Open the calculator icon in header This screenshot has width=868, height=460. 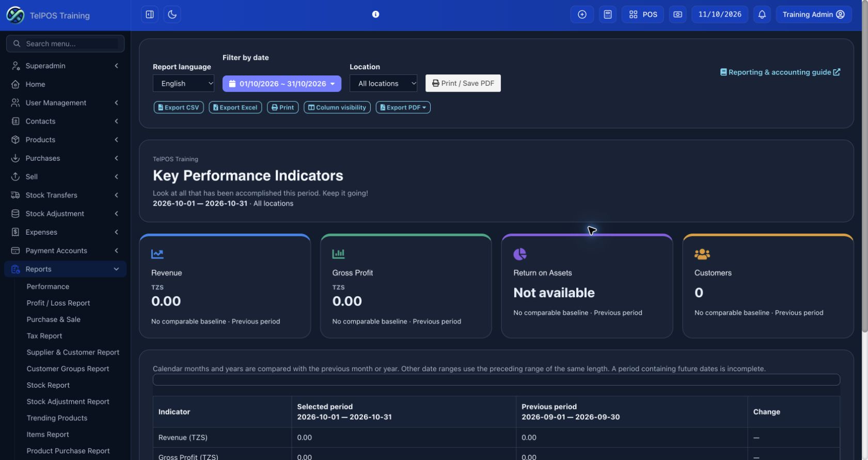click(608, 14)
